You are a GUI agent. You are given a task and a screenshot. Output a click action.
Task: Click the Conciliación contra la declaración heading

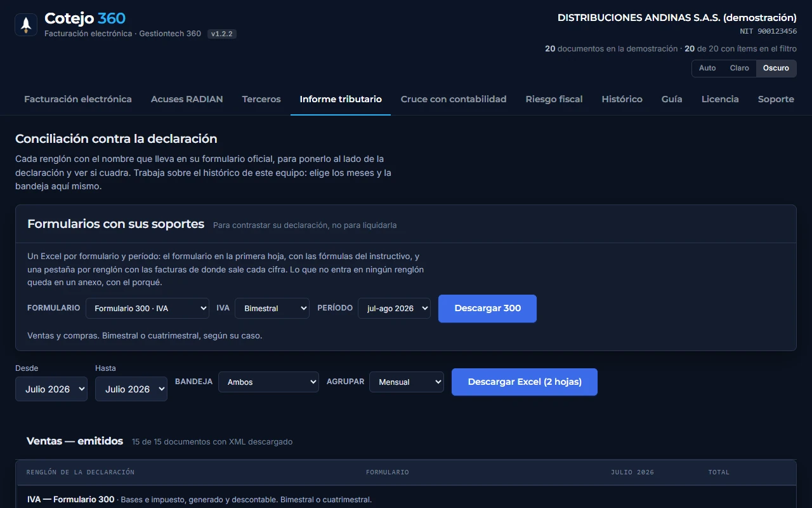point(116,138)
